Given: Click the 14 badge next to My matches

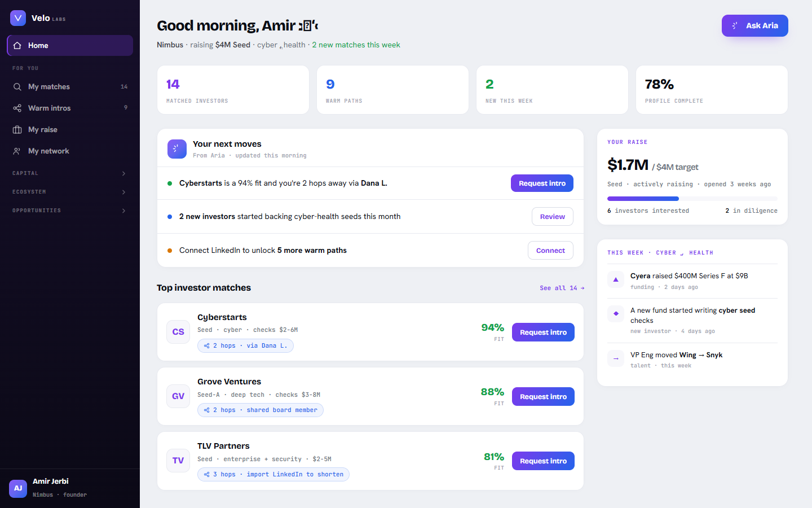Looking at the screenshot, I should coord(124,87).
